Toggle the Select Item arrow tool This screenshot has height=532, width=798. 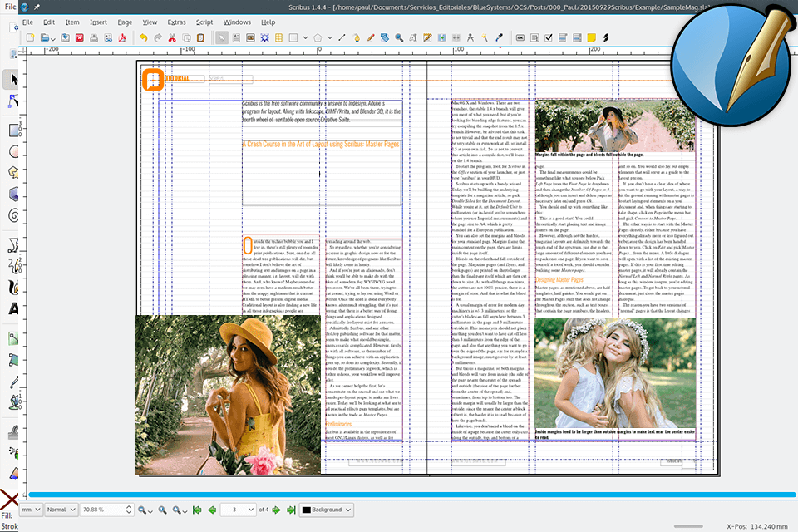pyautogui.click(x=223, y=37)
